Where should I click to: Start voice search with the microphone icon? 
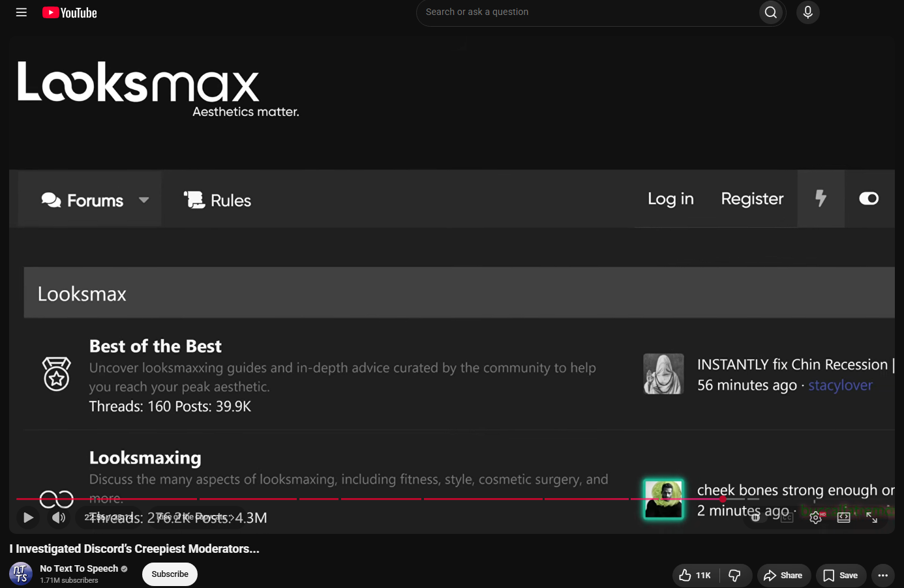tap(808, 12)
